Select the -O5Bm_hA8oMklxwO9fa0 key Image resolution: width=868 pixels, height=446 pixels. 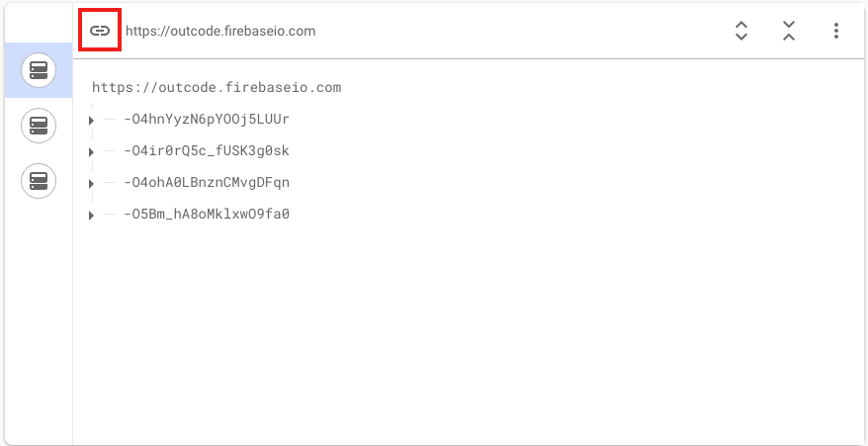click(x=207, y=215)
